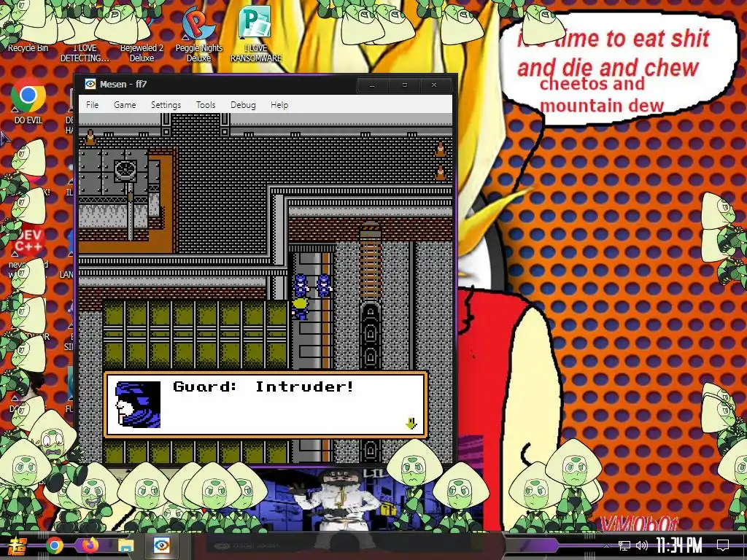The height and width of the screenshot is (560, 747).
Task: Open the network icon in system tray
Action: [624, 545]
